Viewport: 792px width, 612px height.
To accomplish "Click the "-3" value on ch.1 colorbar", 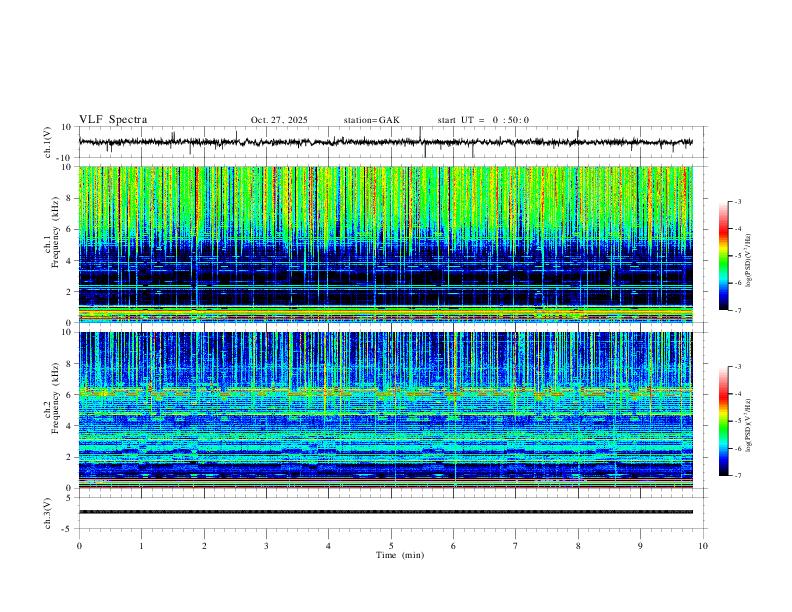I will 738,201.
